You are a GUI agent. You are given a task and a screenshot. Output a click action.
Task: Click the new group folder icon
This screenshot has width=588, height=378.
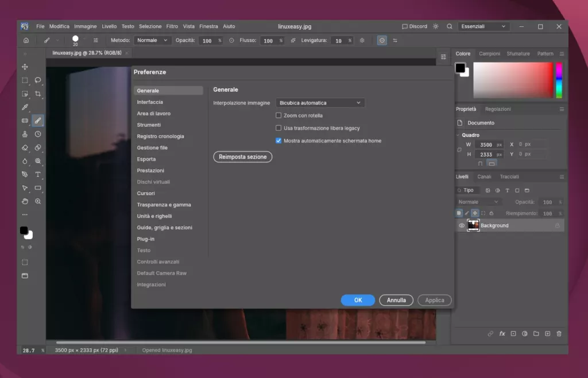tap(536, 333)
